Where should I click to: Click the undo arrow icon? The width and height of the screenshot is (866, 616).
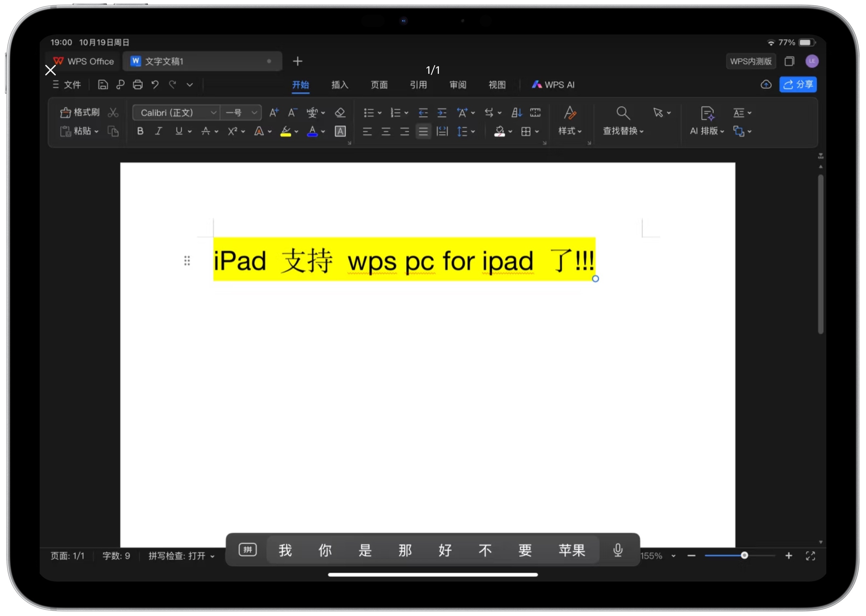pyautogui.click(x=155, y=85)
